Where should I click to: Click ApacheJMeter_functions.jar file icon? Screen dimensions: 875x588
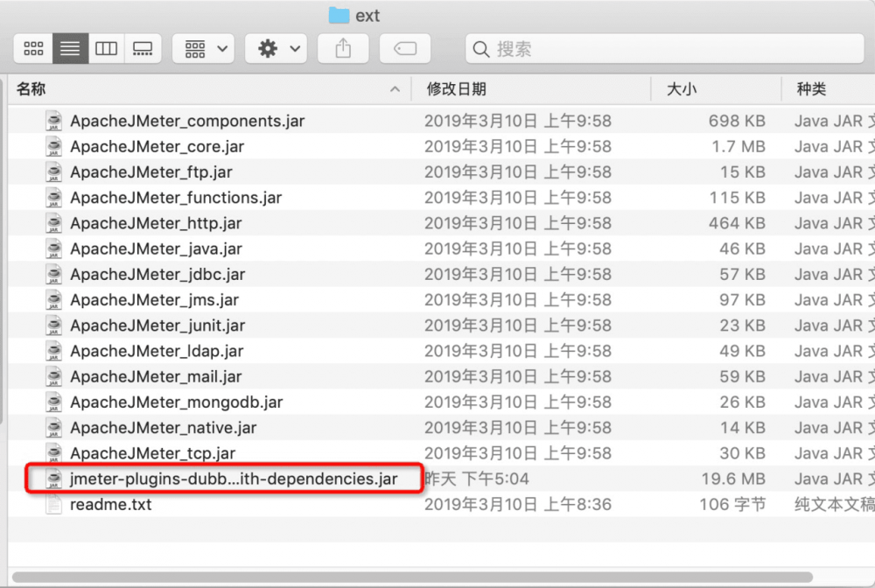point(53,198)
